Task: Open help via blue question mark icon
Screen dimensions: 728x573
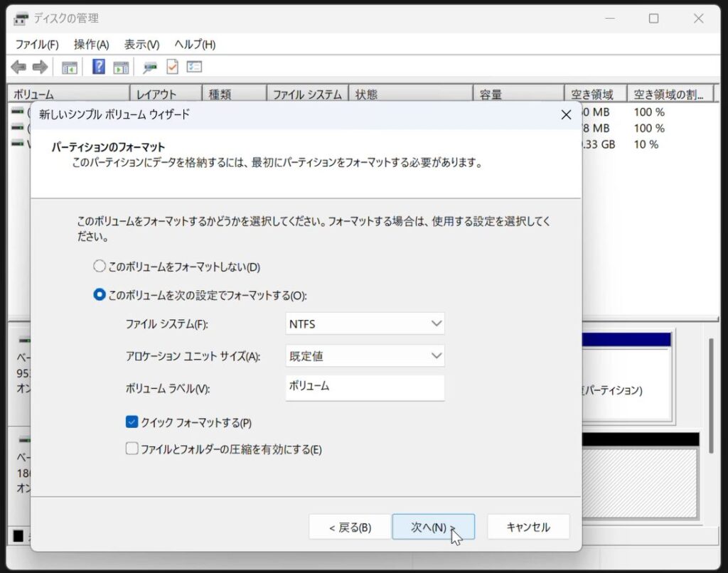Action: 99,68
